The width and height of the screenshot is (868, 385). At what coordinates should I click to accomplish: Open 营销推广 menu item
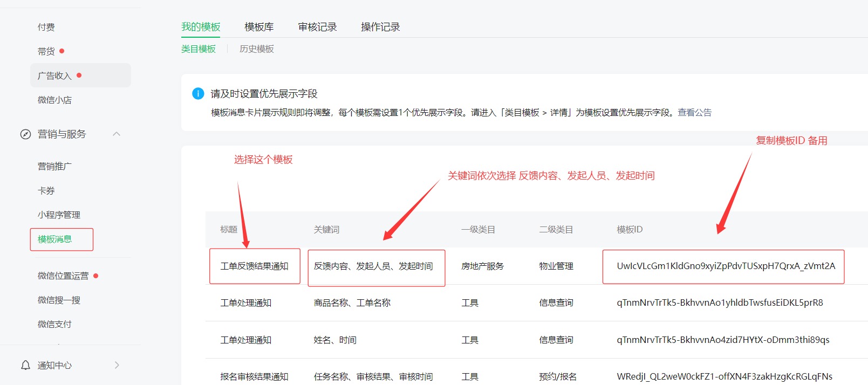click(x=54, y=166)
